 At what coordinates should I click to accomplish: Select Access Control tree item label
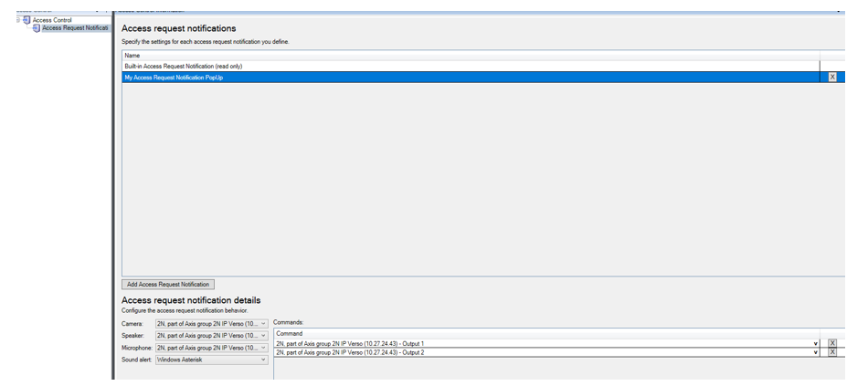pos(52,19)
